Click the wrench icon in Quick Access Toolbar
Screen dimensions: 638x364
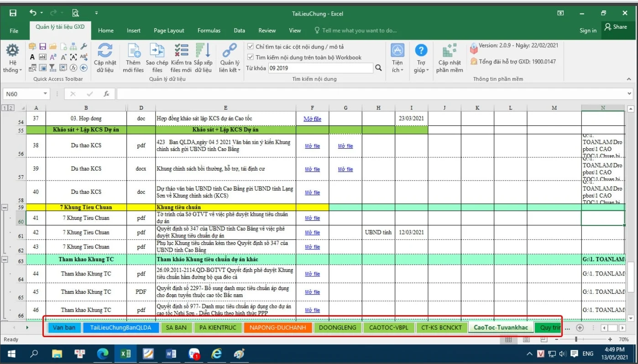pos(84,47)
